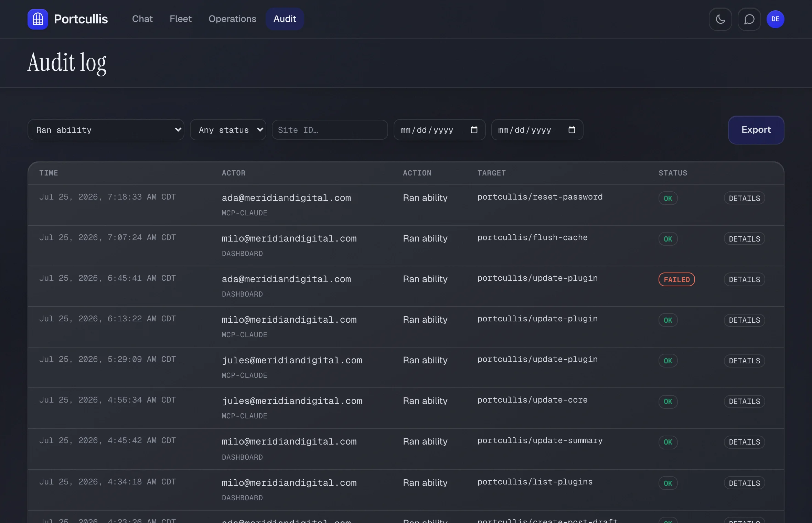Click the OK badge on update-core row

[668, 401]
